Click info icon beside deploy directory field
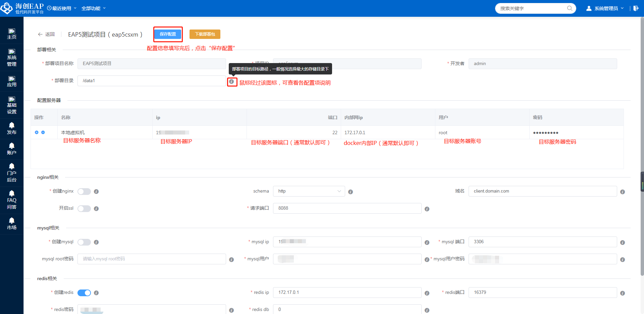644x314 pixels. click(x=231, y=82)
